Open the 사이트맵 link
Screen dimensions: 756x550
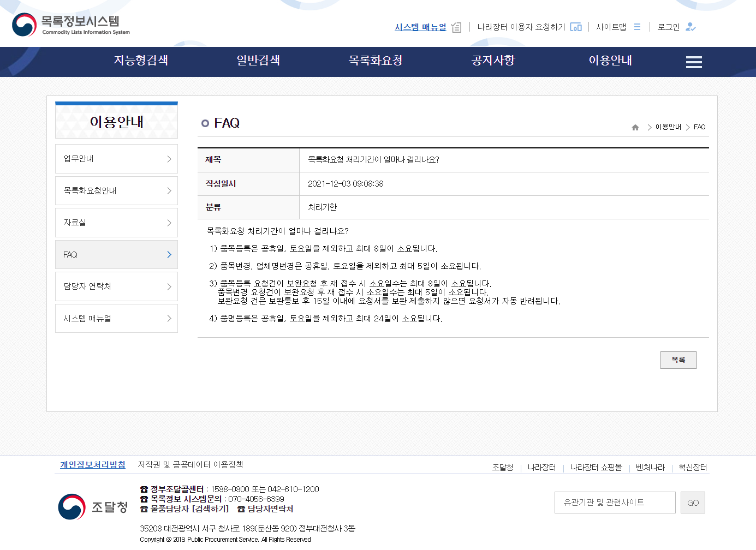pyautogui.click(x=611, y=27)
